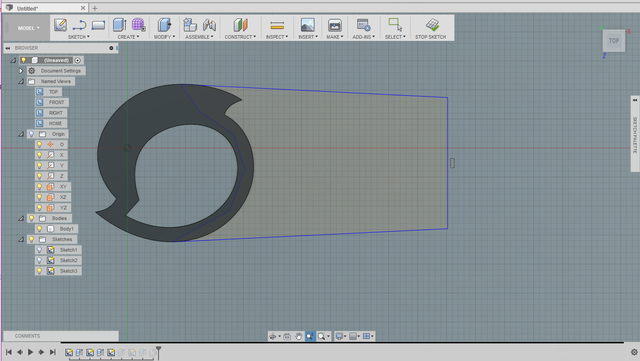The width and height of the screenshot is (640, 361).
Task: Select the HOME named view
Action: (x=55, y=123)
